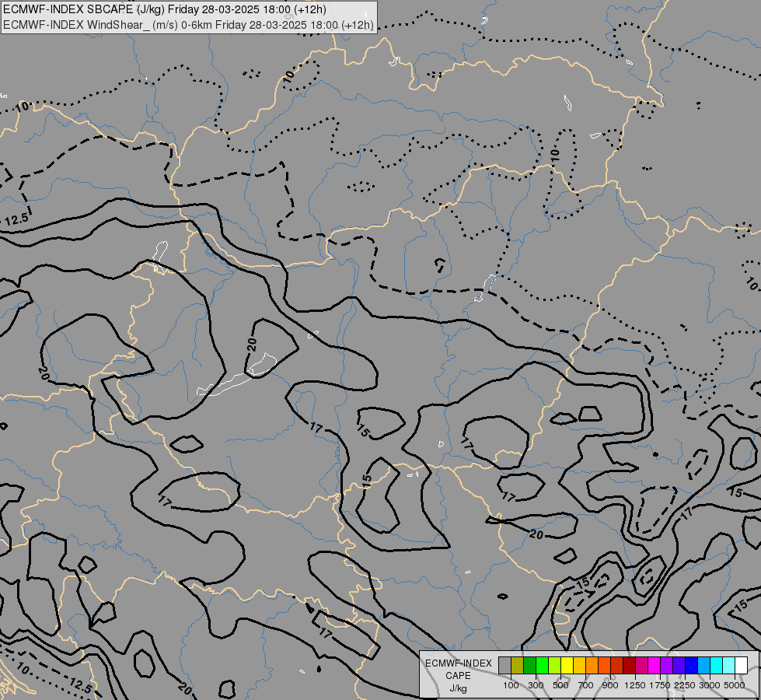This screenshot has height=700, width=761.
Task: Pick the cyan swatch right of 3000 tick
Action: click(717, 666)
